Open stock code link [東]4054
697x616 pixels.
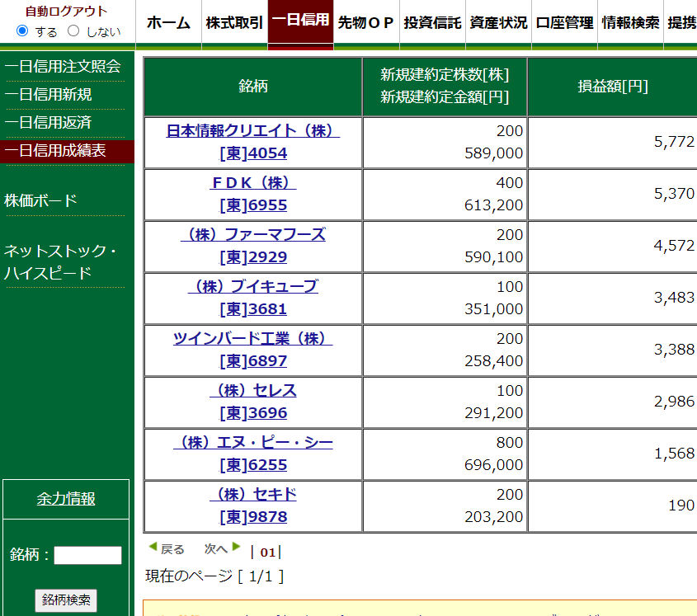coord(253,153)
